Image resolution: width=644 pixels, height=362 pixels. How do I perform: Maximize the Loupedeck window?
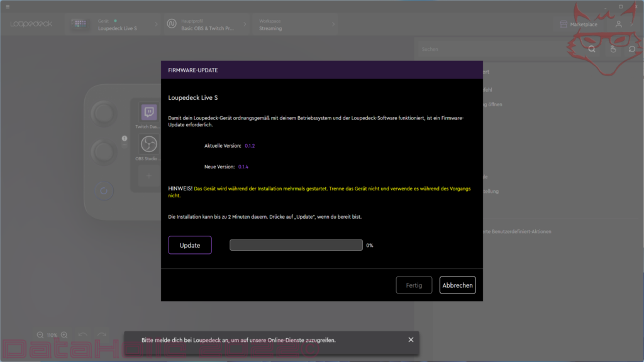[621, 6]
